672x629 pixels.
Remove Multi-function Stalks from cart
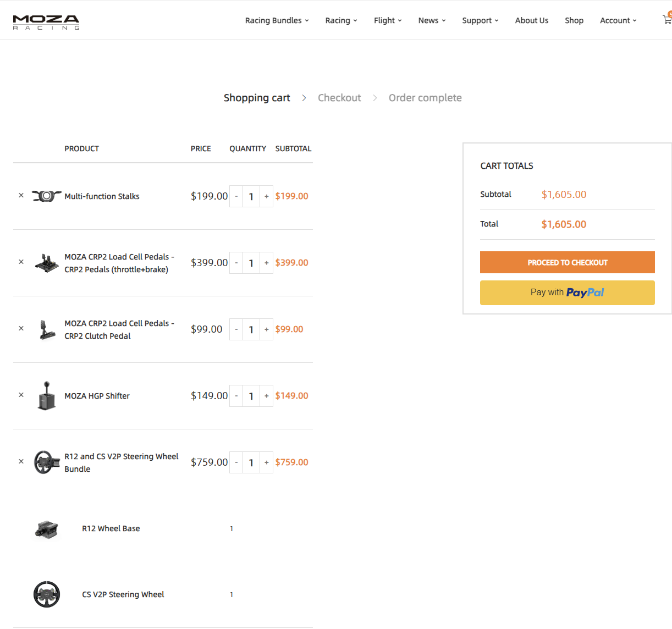21,195
